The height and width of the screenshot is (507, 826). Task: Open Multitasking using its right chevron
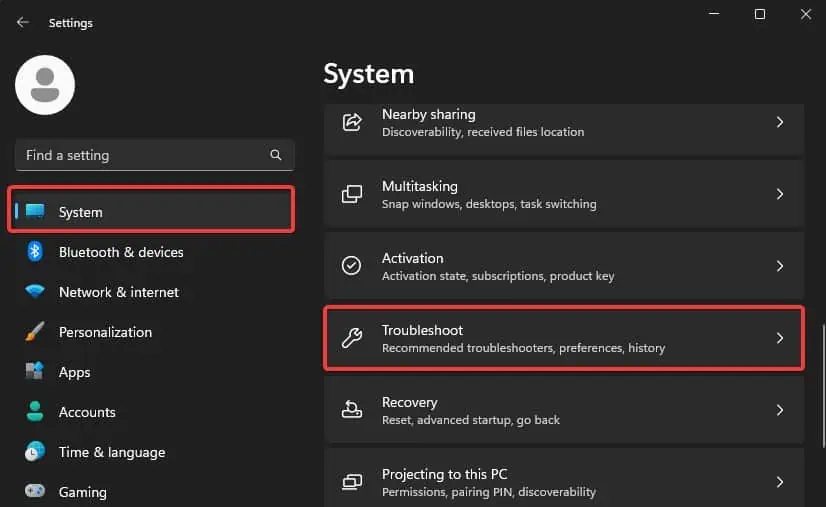tap(780, 194)
